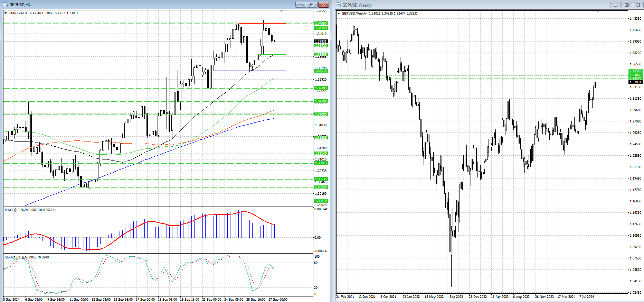Click the 1.31140 green price label
The height and width of the screenshot is (302, 644).
pos(321,154)
